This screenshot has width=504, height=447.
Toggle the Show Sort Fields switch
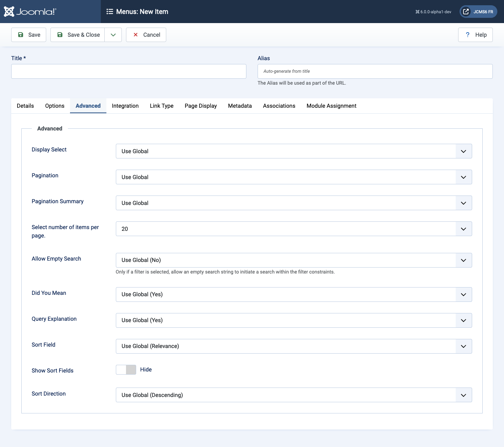126,370
